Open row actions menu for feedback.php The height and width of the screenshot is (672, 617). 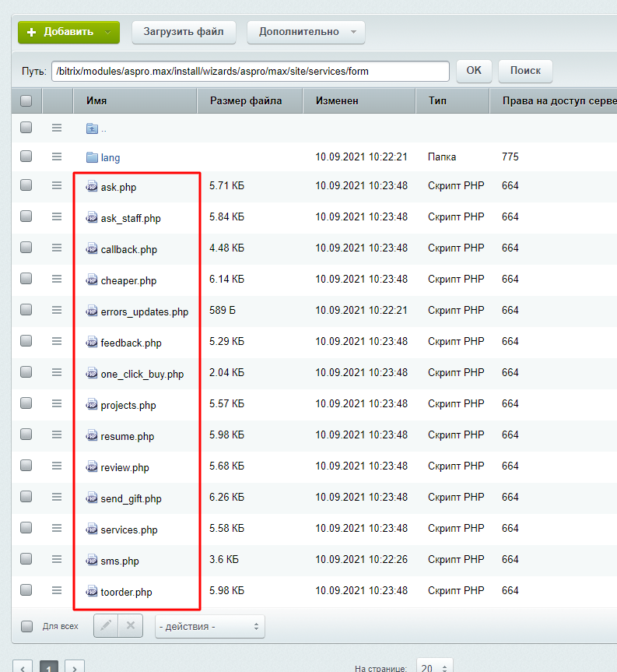click(57, 341)
